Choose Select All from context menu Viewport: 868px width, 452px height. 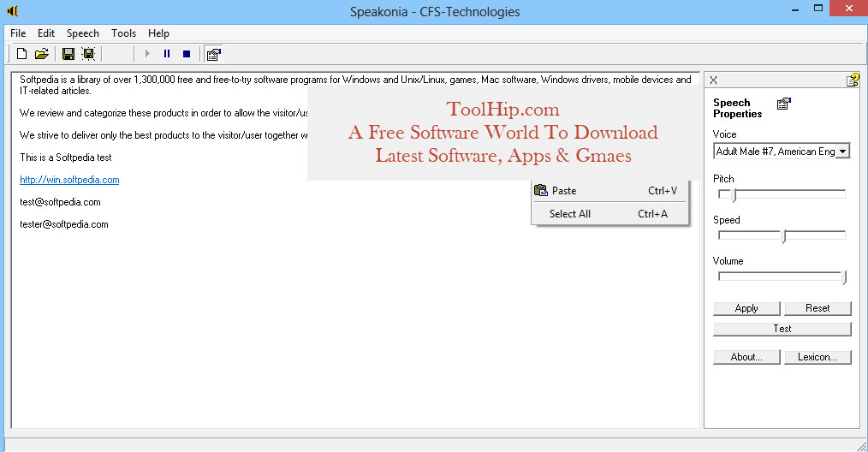tap(609, 214)
